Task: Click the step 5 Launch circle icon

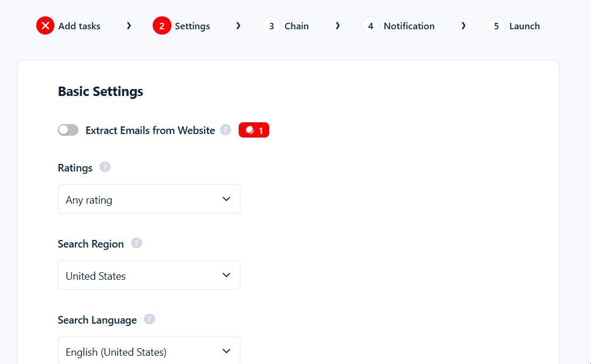Action: pyautogui.click(x=496, y=26)
